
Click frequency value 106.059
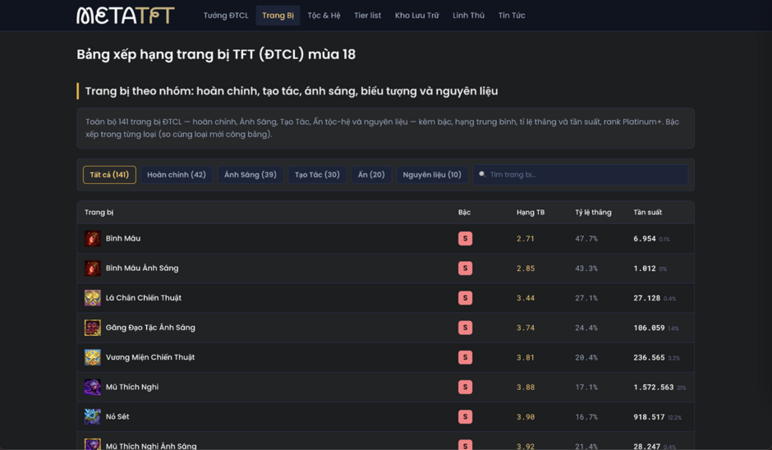tap(649, 328)
